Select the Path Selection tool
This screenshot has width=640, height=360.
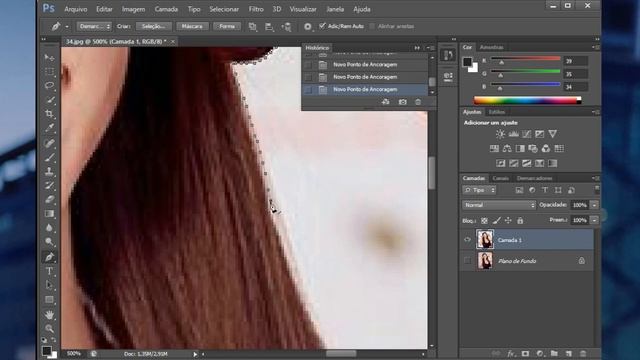point(49,285)
